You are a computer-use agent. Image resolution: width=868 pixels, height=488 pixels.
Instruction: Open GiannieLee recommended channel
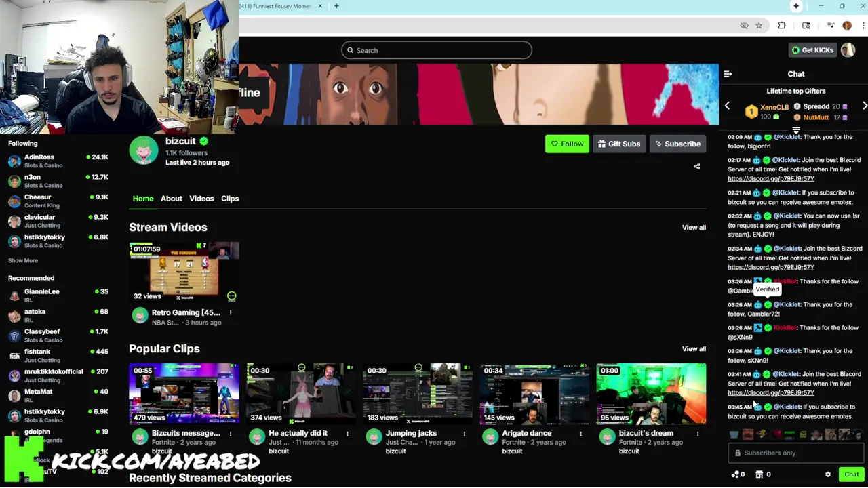pyautogui.click(x=58, y=296)
